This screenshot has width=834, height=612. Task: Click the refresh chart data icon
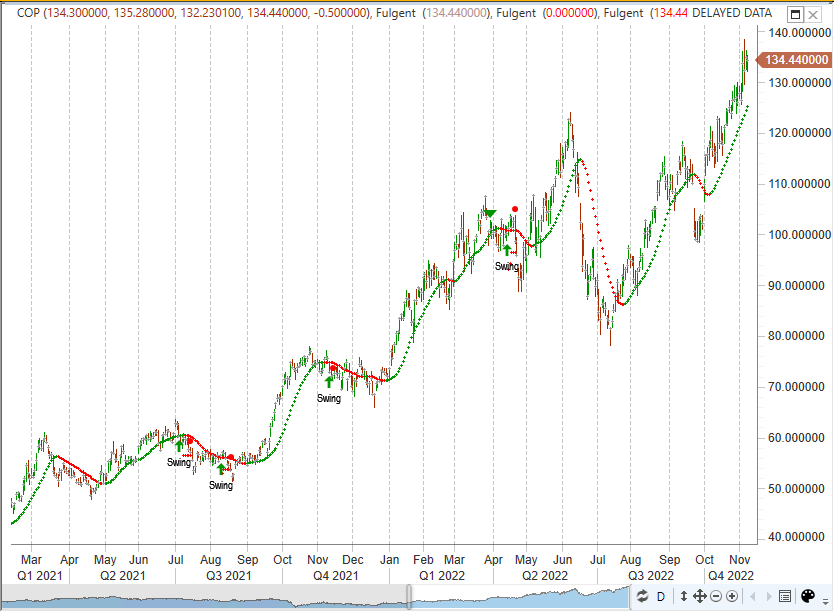[643, 596]
